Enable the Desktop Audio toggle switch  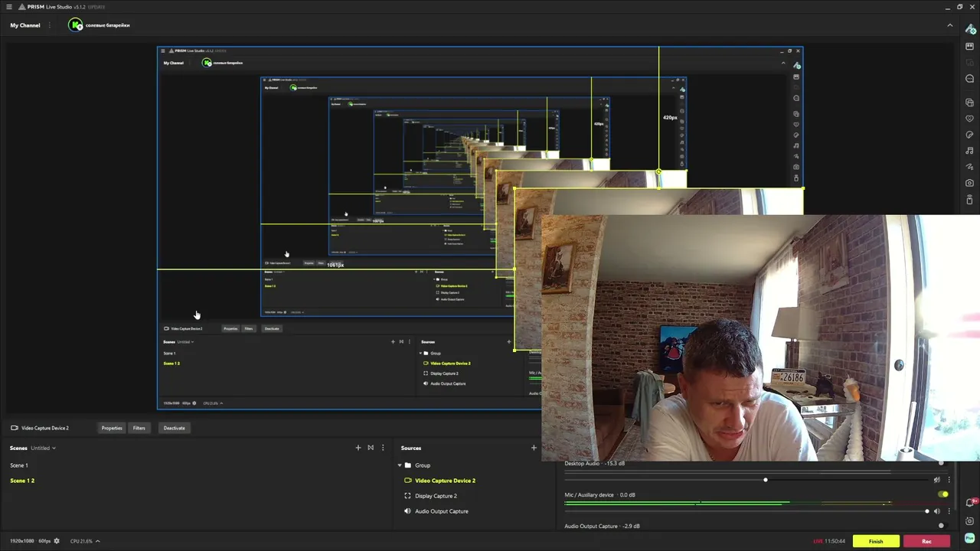[942, 463]
